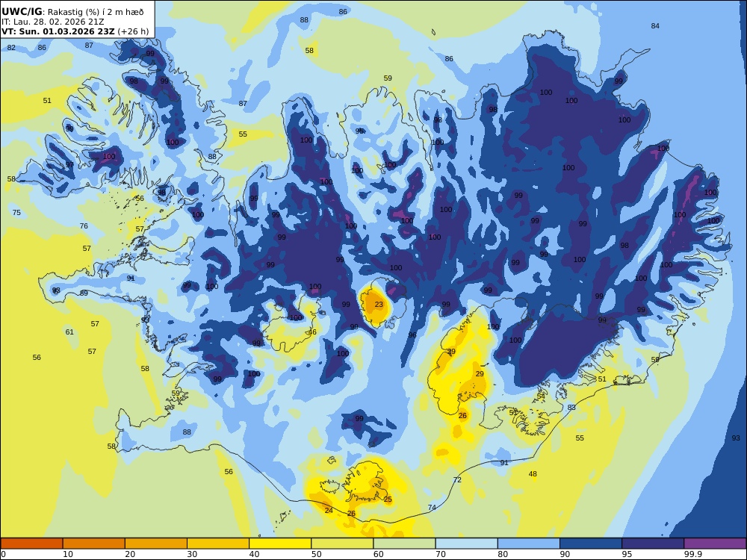Click the '24' value on the yellow area
Image resolution: width=747 pixels, height=560 pixels.
click(x=329, y=510)
